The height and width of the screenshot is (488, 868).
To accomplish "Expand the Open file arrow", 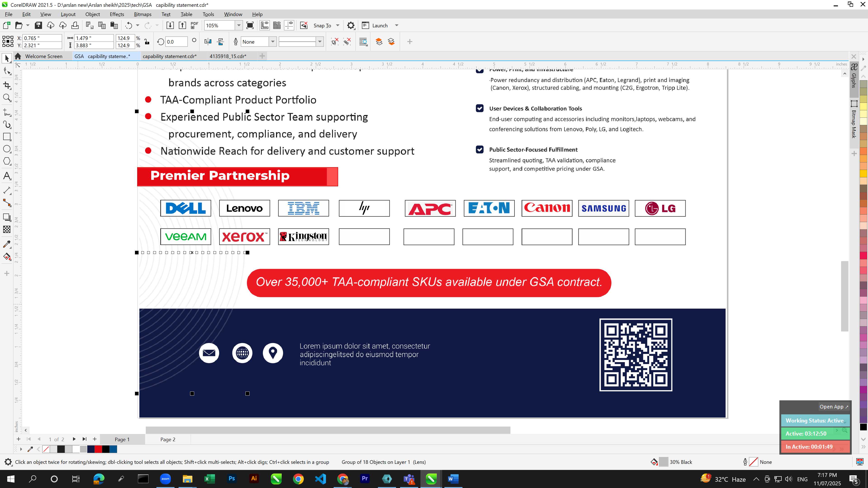I will [x=28, y=25].
